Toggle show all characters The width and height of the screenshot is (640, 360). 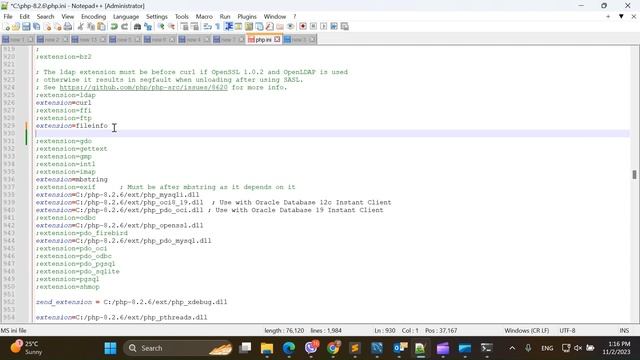coord(218,27)
